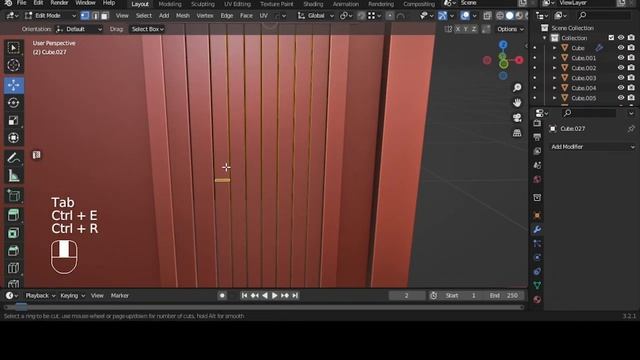Open the Marker menu in timeline

(120, 296)
